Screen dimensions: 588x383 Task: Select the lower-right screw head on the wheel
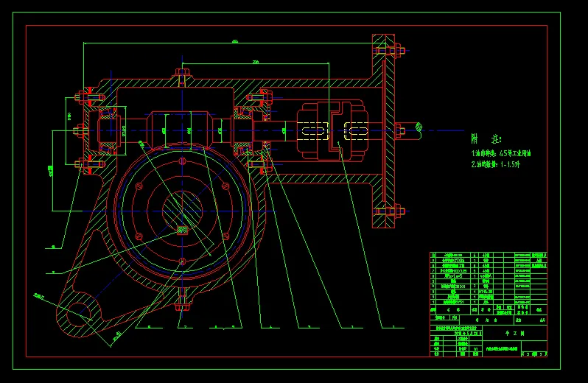pyautogui.click(x=225, y=236)
